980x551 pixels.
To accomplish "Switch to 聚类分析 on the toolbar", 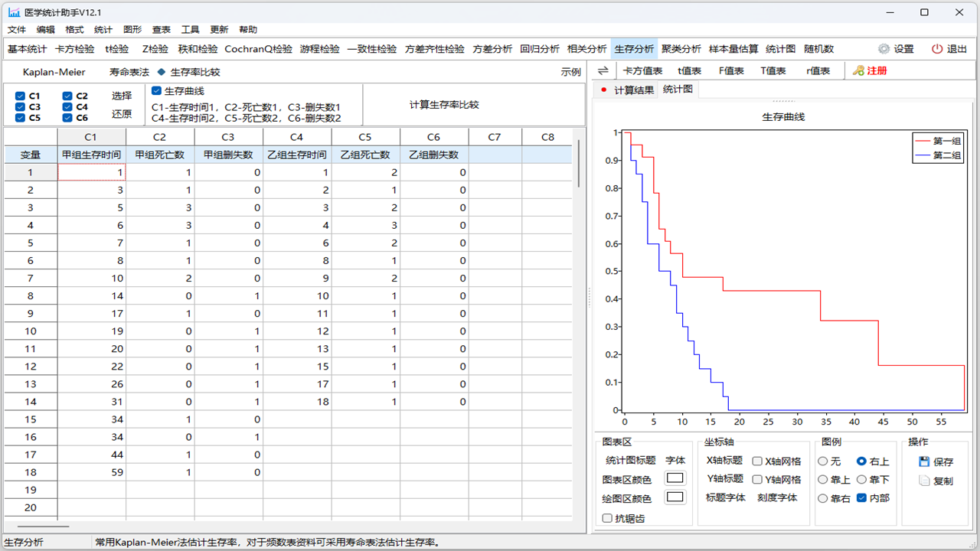I will [681, 48].
